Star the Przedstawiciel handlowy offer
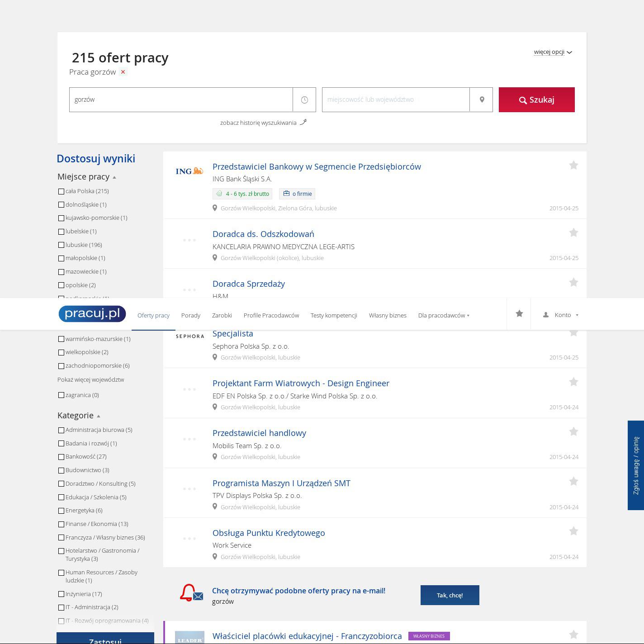Screen dimensions: 644x644 (x=573, y=432)
